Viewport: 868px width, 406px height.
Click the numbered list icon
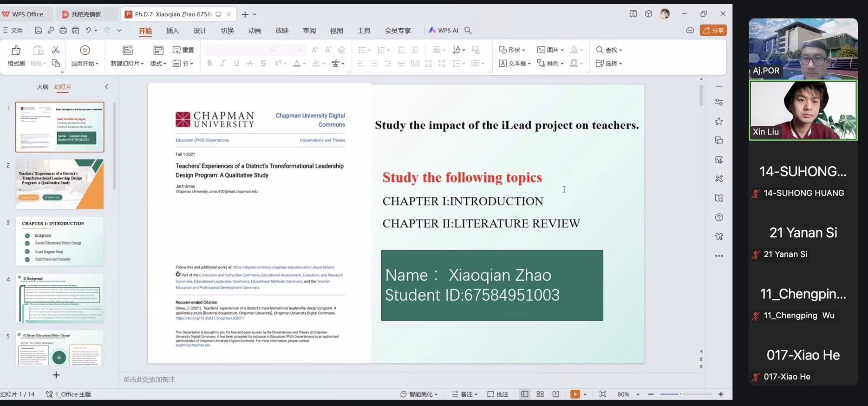(381, 50)
